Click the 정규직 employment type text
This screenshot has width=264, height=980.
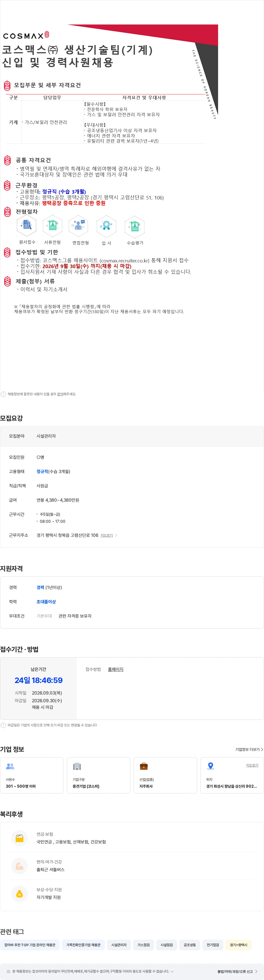point(42,471)
